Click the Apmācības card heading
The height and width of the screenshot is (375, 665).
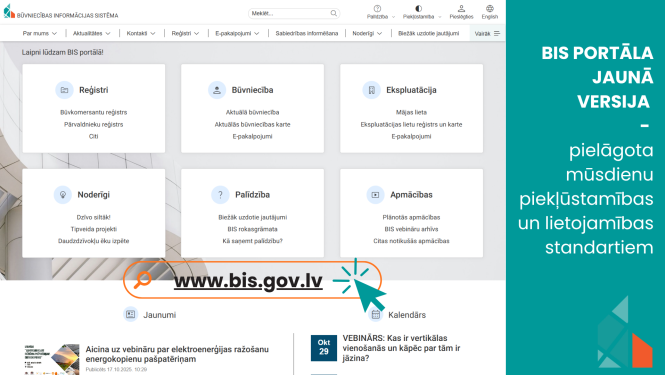point(411,195)
